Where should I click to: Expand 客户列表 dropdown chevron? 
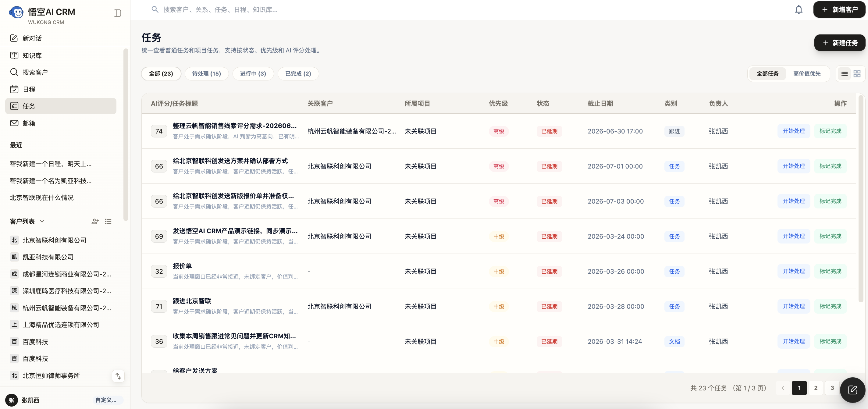point(42,221)
